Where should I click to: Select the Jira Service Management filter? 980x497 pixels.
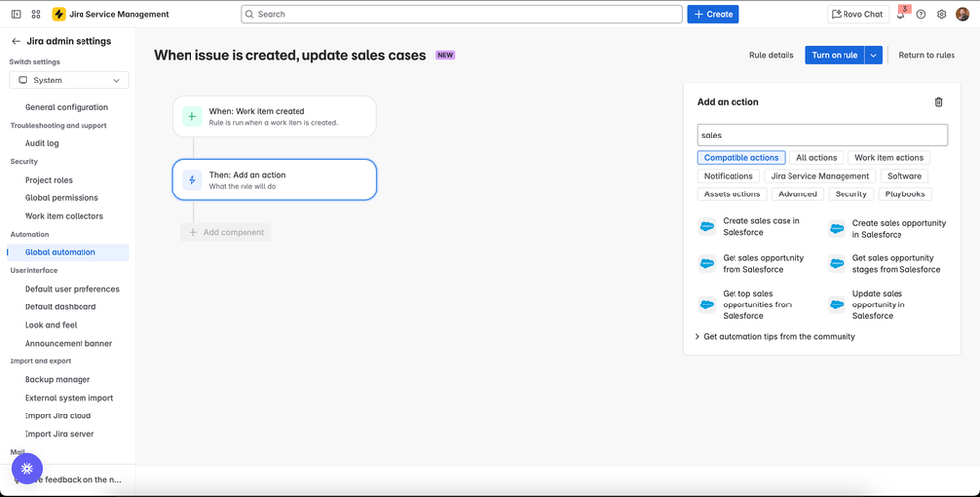tap(819, 176)
